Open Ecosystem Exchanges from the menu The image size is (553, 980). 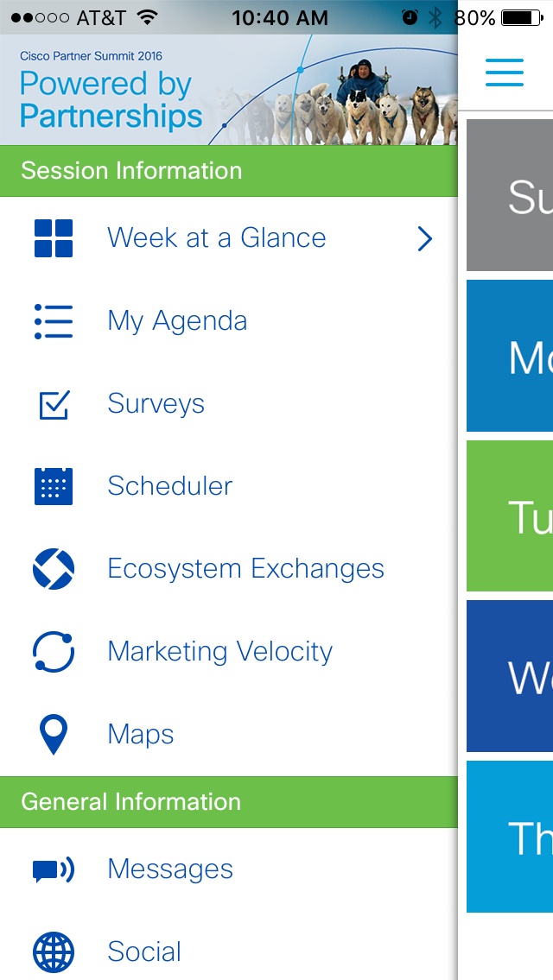pyautogui.click(x=245, y=569)
